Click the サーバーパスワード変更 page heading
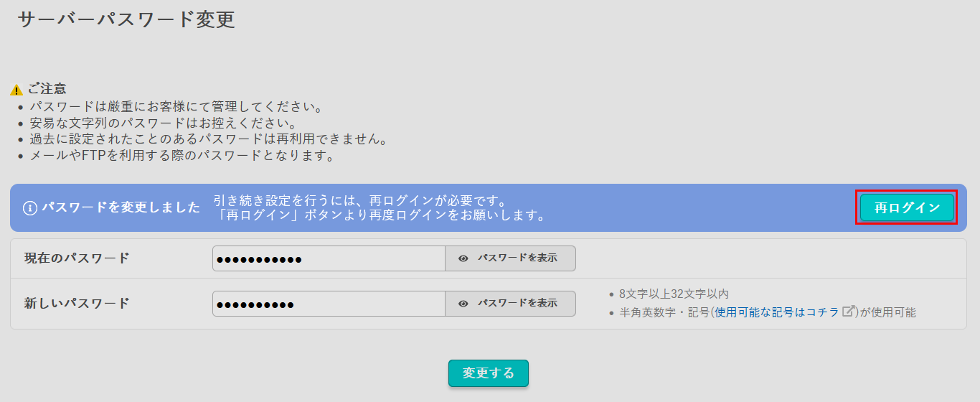 point(126,19)
